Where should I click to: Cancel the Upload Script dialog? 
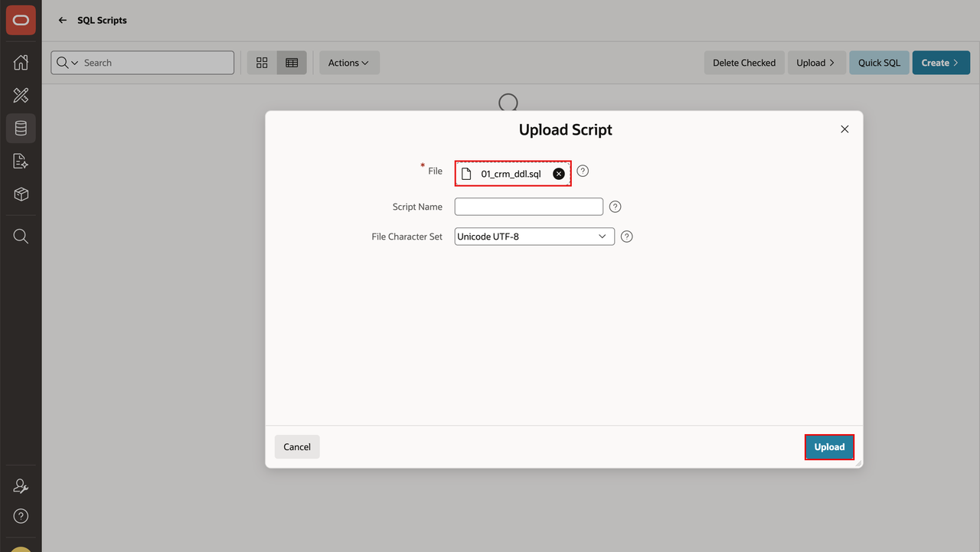pyautogui.click(x=297, y=447)
